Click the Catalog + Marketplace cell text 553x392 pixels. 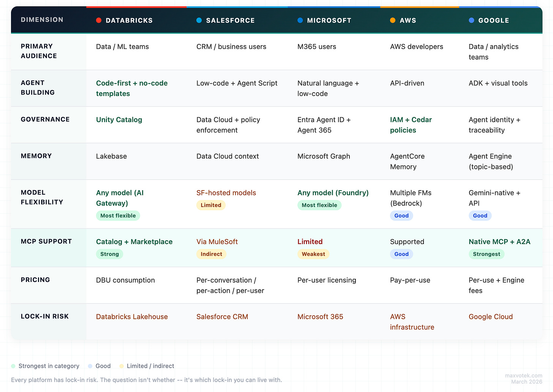tap(134, 242)
